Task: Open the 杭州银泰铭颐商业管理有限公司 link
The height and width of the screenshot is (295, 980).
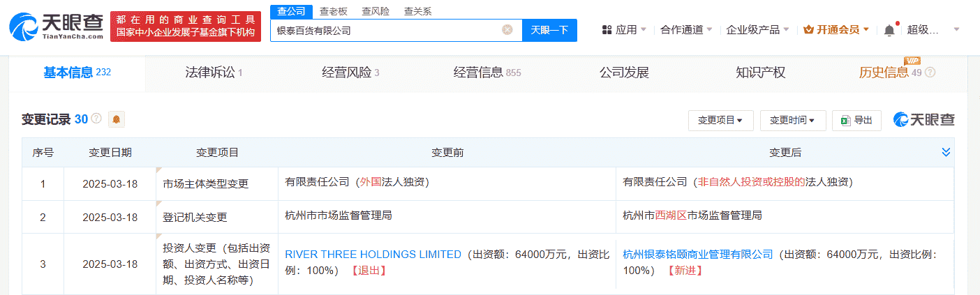Action: pos(698,255)
